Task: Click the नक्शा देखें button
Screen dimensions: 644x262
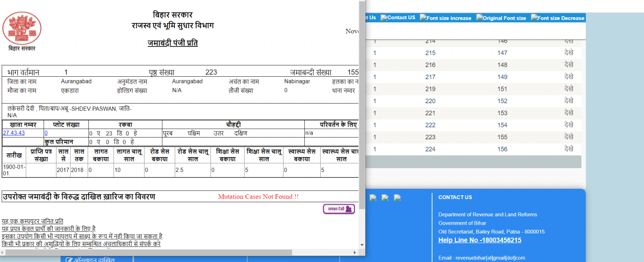Action: [338, 209]
